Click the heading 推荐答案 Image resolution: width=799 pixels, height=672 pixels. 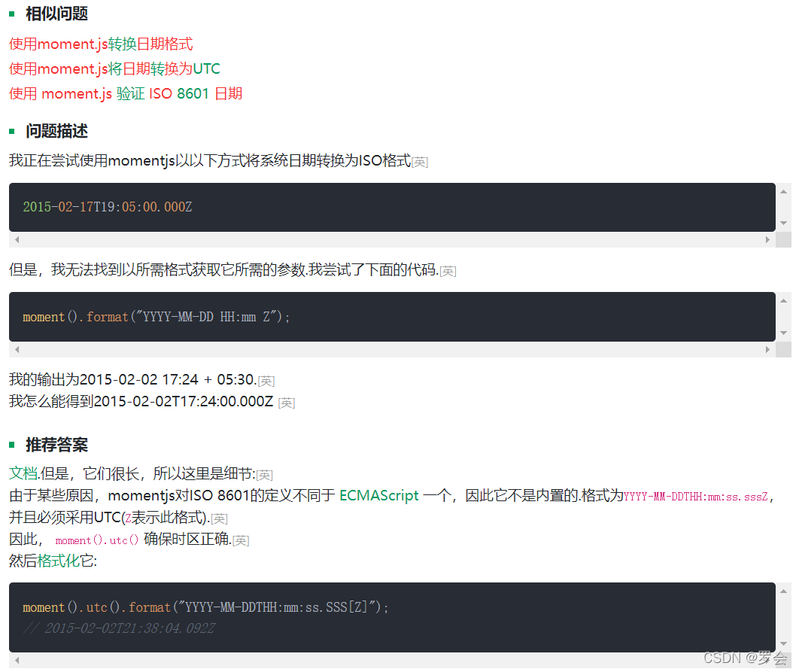[56, 445]
